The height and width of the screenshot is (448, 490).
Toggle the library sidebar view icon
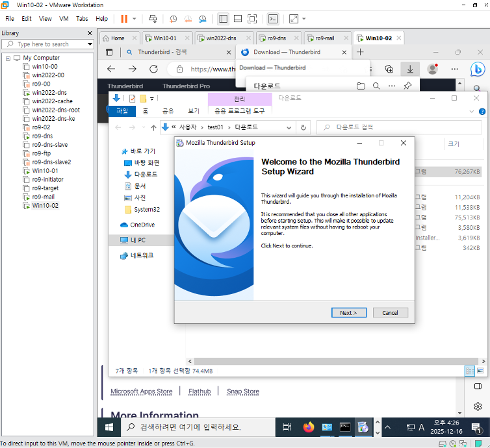[x=223, y=19]
